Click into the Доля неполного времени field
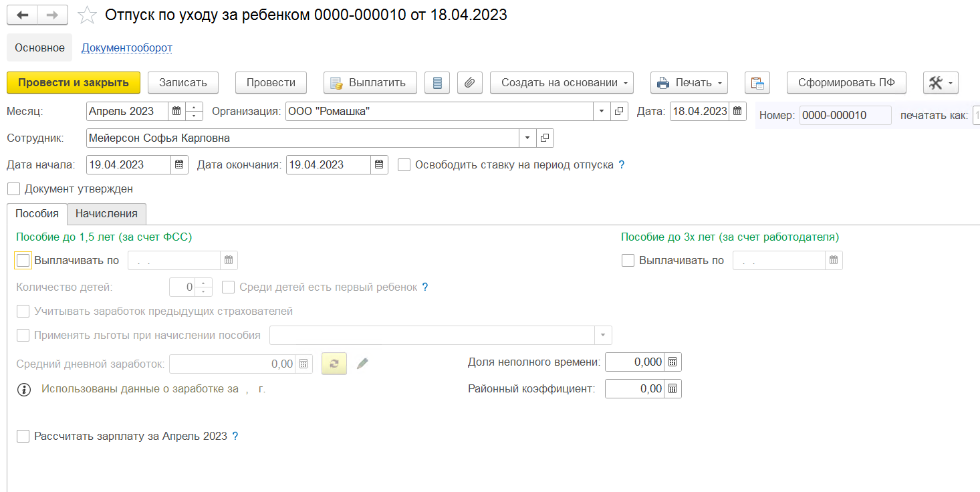 pos(635,362)
